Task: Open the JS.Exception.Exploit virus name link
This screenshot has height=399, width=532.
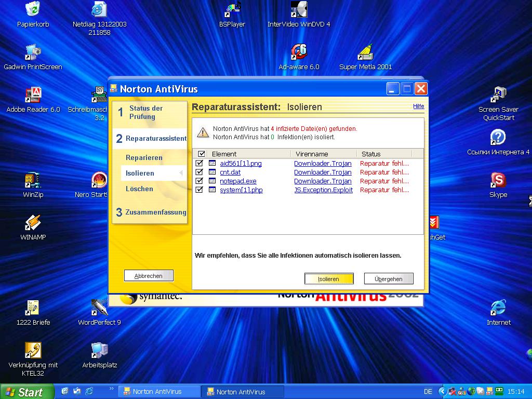Action: click(323, 190)
